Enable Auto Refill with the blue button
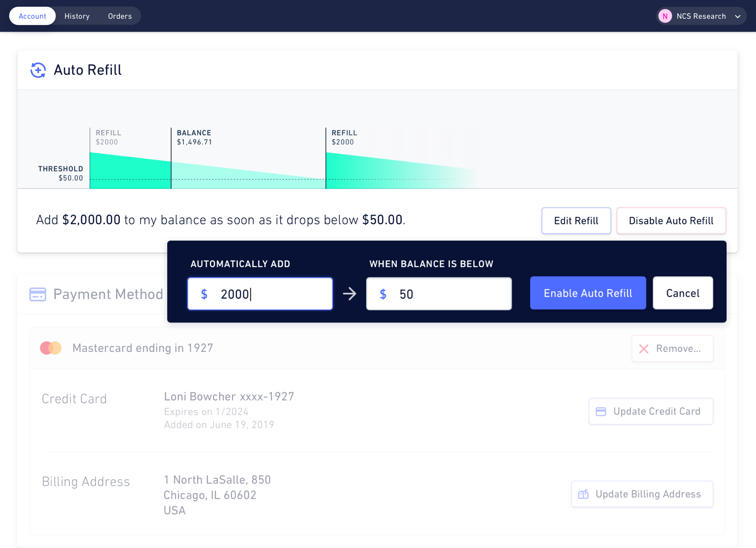The image size is (756, 548). [x=588, y=293]
